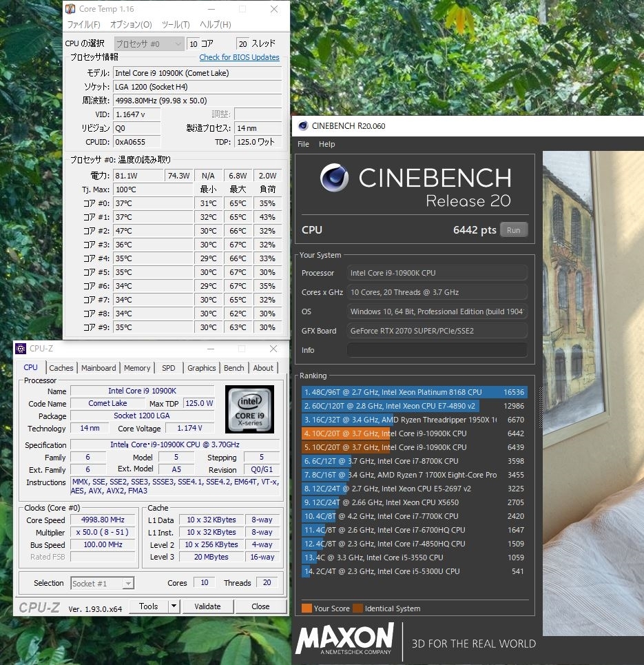Click the empty Info field in Cinebench
This screenshot has width=644, height=665.
click(x=437, y=350)
